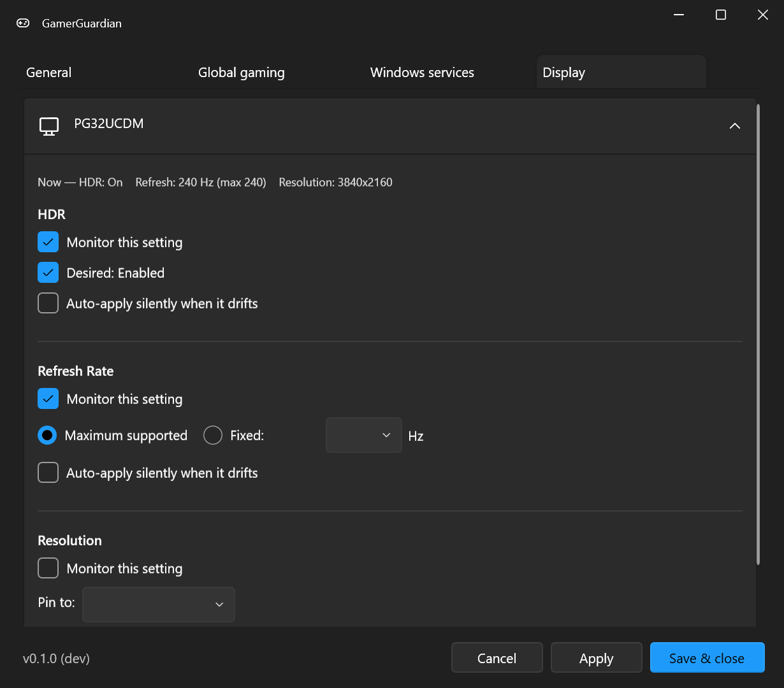Uncheck Refresh Rate Monitor this setting
The height and width of the screenshot is (688, 784).
pyautogui.click(x=48, y=399)
